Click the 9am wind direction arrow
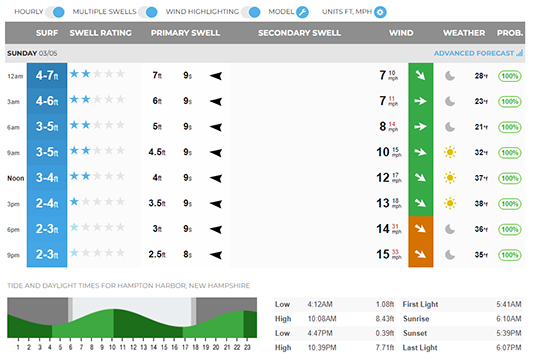The image size is (533, 363). 420,152
